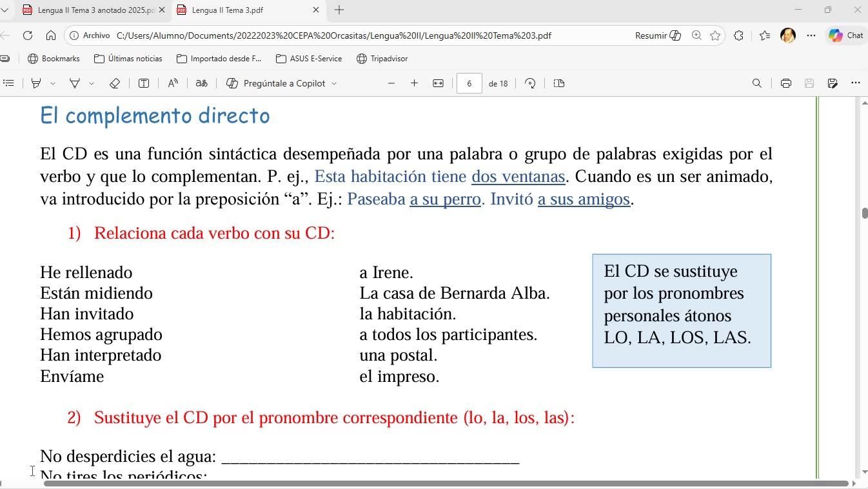The height and width of the screenshot is (489, 868).
Task: Click the vertical scrollbar thumb
Action: 865,214
